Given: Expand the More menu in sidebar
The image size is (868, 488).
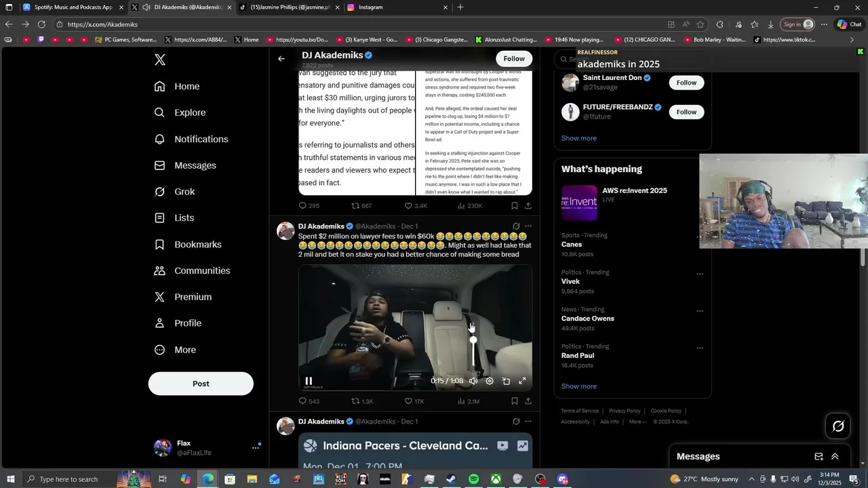Looking at the screenshot, I should click(175, 350).
